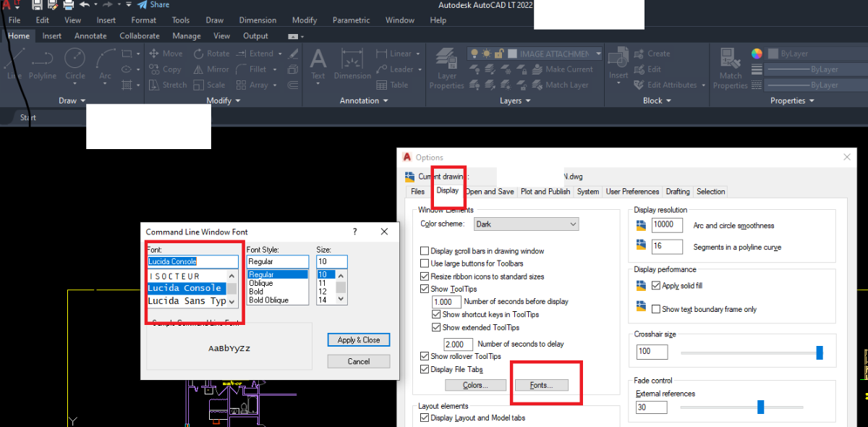Toggle Display Layout and Model tabs checkbox
This screenshot has height=427, width=868.
point(425,418)
